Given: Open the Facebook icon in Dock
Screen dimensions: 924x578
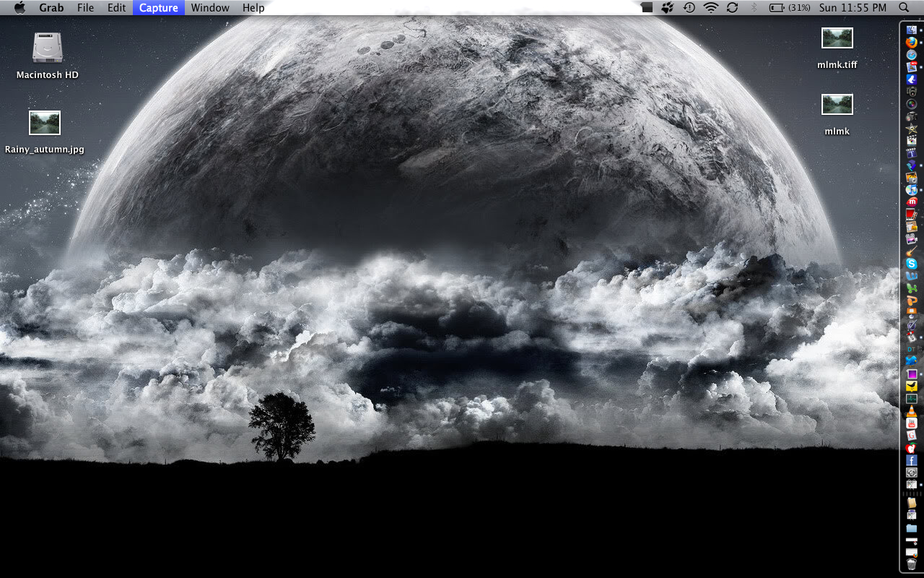Looking at the screenshot, I should click(912, 460).
